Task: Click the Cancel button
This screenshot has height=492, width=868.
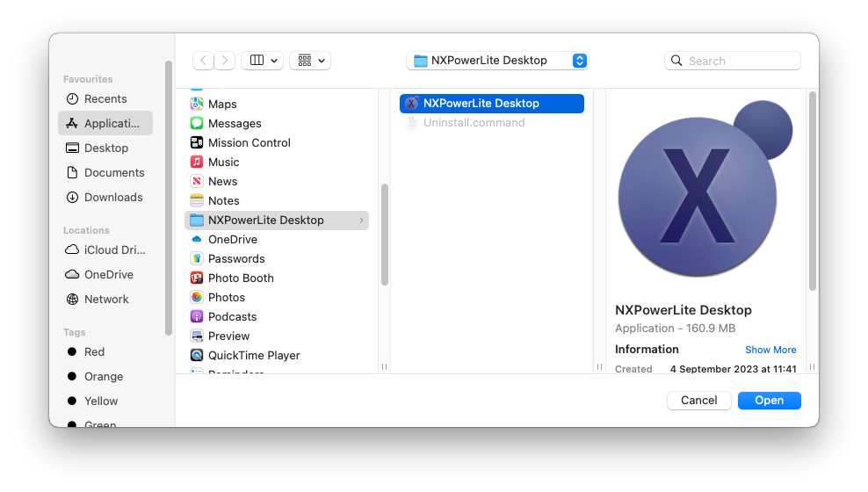Action: pos(698,401)
